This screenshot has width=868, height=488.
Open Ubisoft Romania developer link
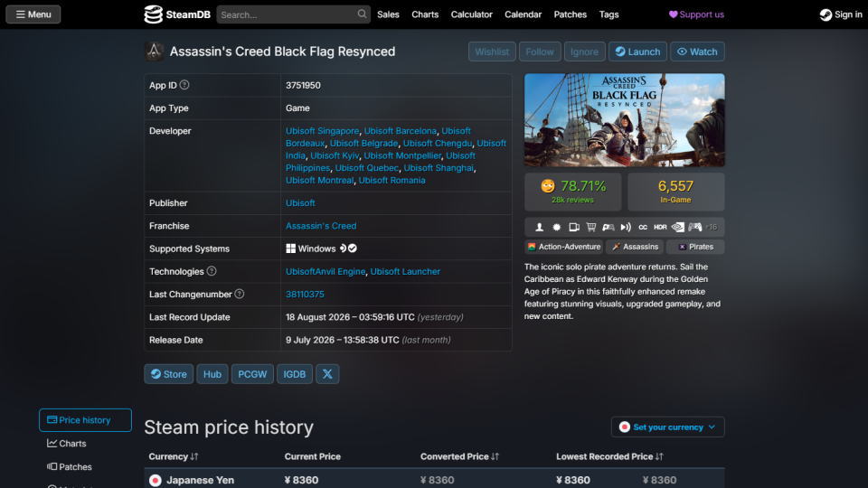pos(392,180)
